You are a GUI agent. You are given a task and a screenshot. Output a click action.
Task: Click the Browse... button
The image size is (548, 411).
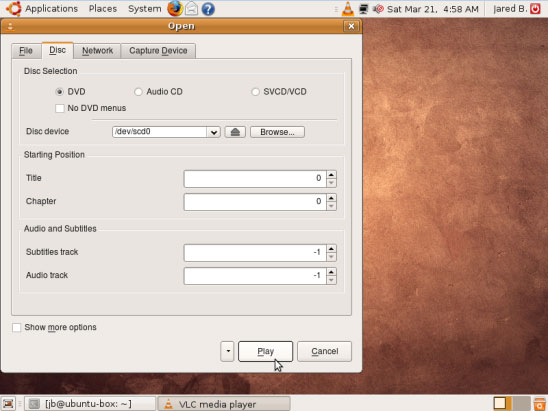coord(277,132)
